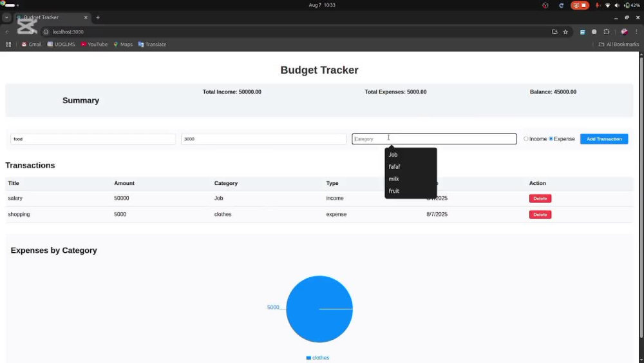
Task: Click the 'expense' type cell
Action: 336,214
